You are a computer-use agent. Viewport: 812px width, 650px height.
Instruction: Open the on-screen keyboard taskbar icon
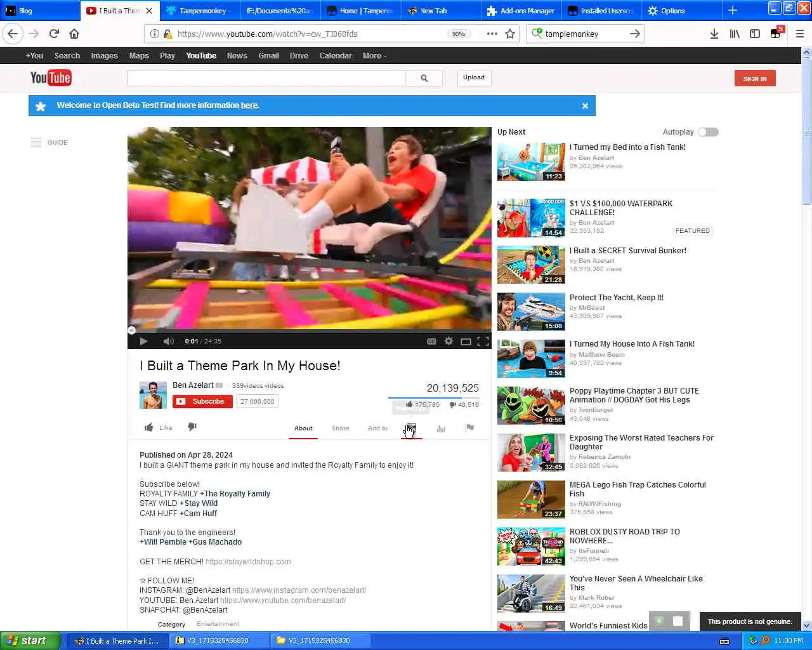724,641
